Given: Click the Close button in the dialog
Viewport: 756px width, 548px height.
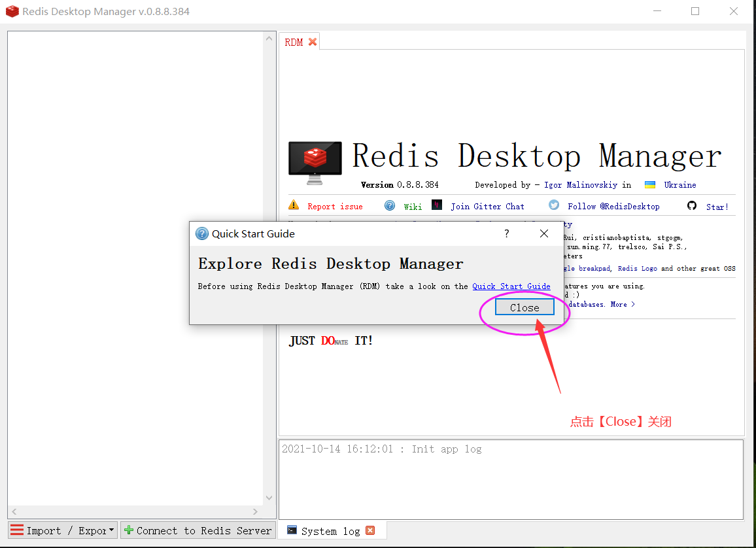Looking at the screenshot, I should coord(524,307).
